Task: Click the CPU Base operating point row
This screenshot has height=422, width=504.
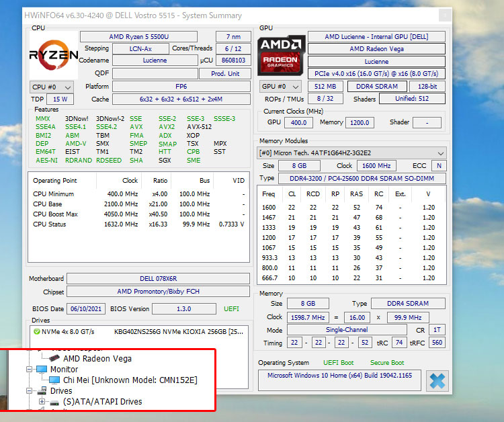Action: (139, 204)
